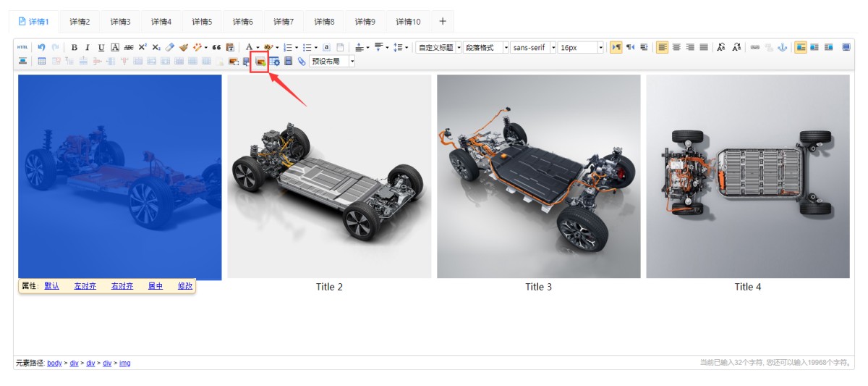Click the insert hyperlink icon
The image size is (868, 386).
(755, 47)
